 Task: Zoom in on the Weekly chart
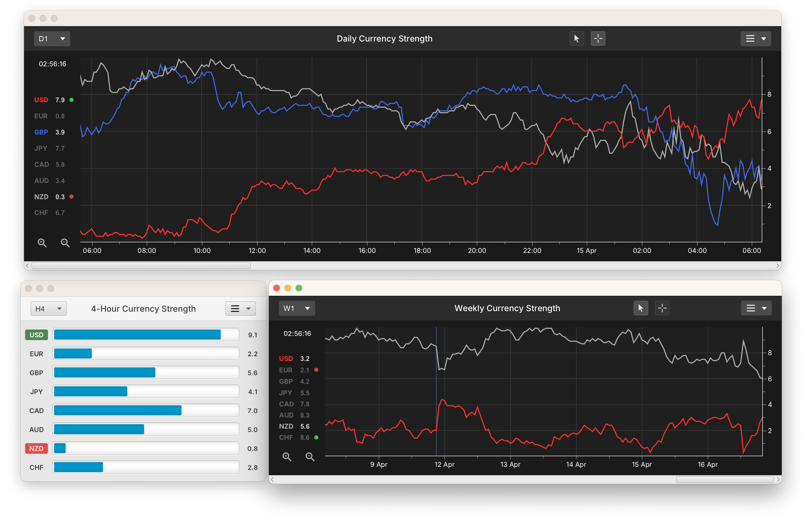tap(287, 457)
